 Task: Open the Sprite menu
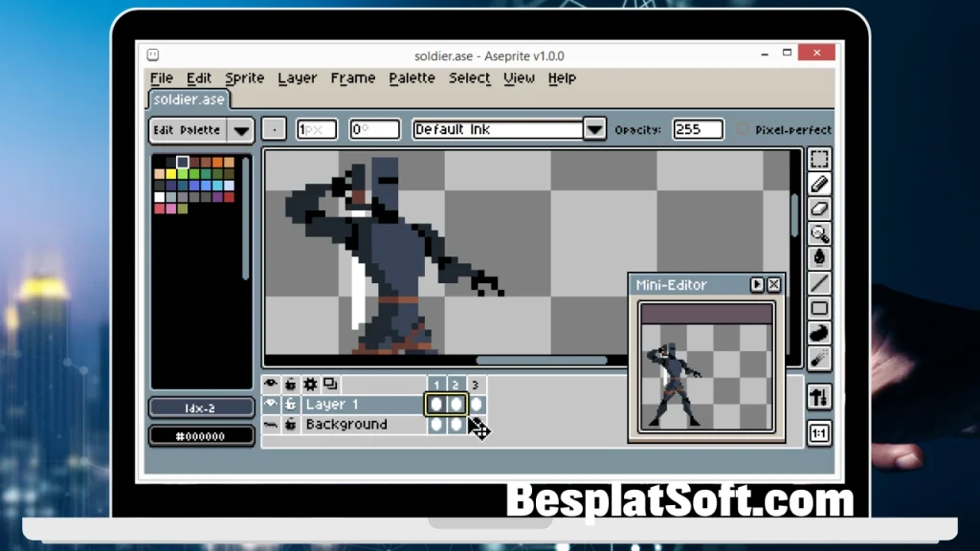click(x=244, y=78)
